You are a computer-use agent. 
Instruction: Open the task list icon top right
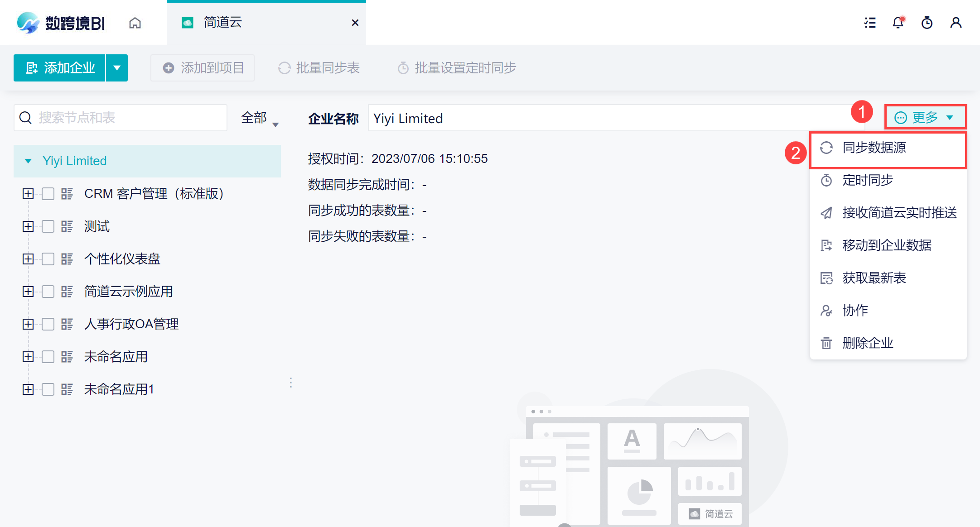[x=869, y=23]
